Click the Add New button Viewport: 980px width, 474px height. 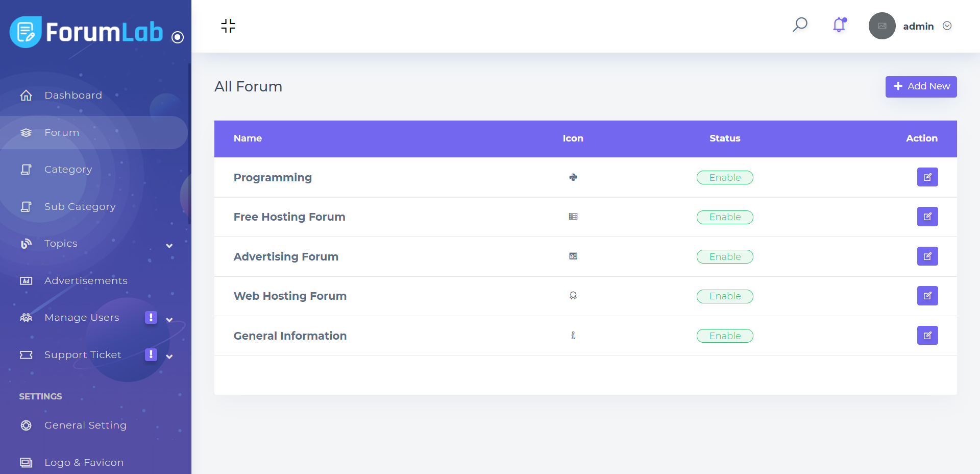(x=921, y=87)
